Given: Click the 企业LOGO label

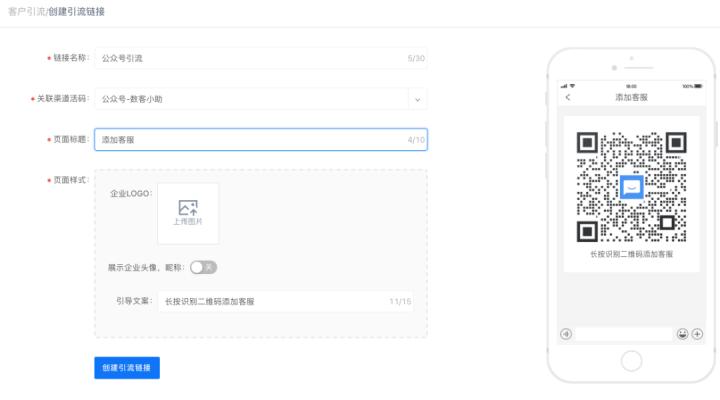Looking at the screenshot, I should [x=130, y=193].
